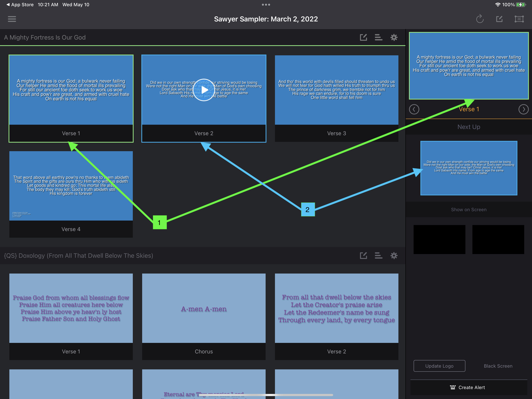Viewport: 532px width, 399px height.
Task: Edit A Mighty Fortress Is Our God song
Action: tap(363, 37)
